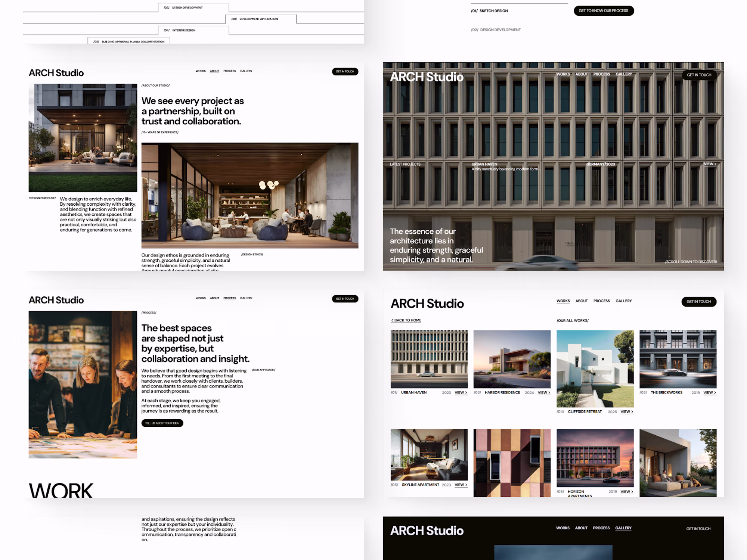
Task: Click ARCH Studio logo on works page
Action: coord(427,304)
